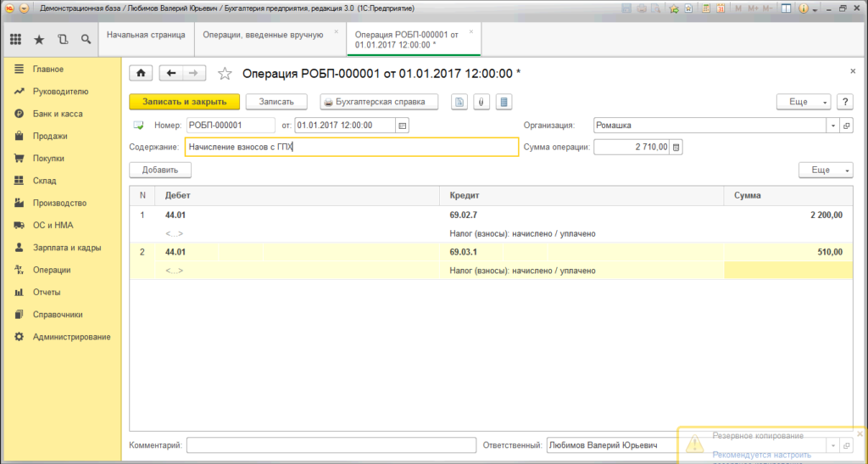Go back with the left arrow button

[172, 74]
